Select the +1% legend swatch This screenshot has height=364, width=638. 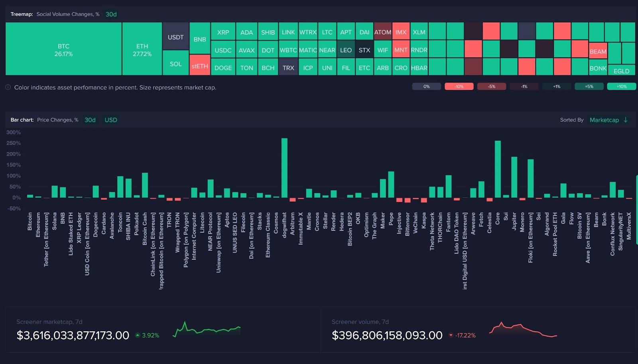[x=557, y=87]
